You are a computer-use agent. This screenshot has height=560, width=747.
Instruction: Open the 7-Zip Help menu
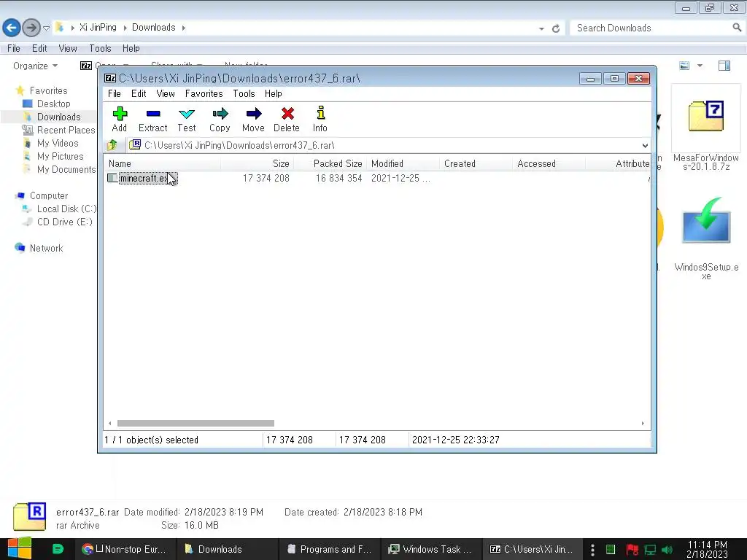[x=274, y=93]
